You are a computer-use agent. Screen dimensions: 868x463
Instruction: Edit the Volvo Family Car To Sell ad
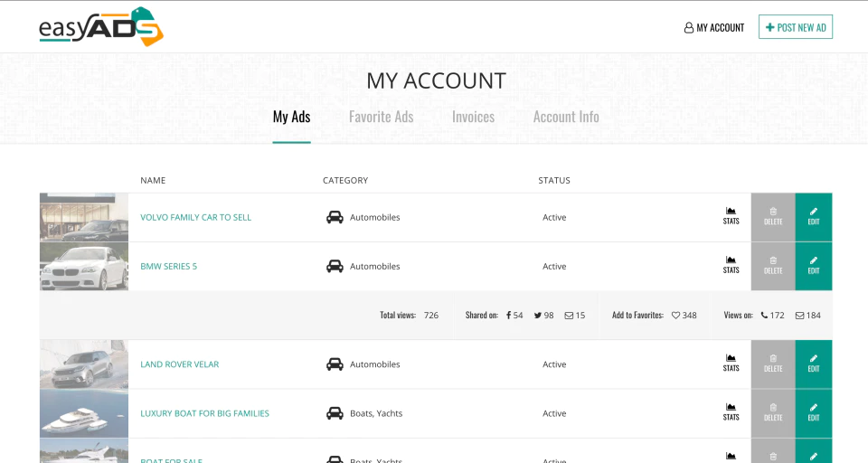click(814, 217)
